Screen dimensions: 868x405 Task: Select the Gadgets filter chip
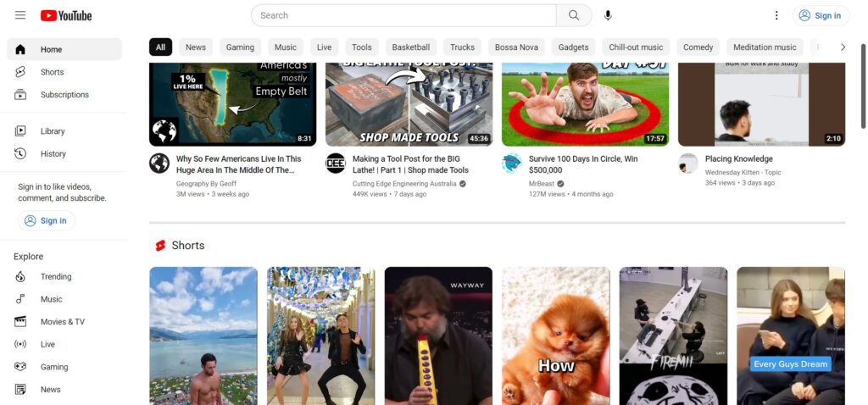(x=574, y=47)
